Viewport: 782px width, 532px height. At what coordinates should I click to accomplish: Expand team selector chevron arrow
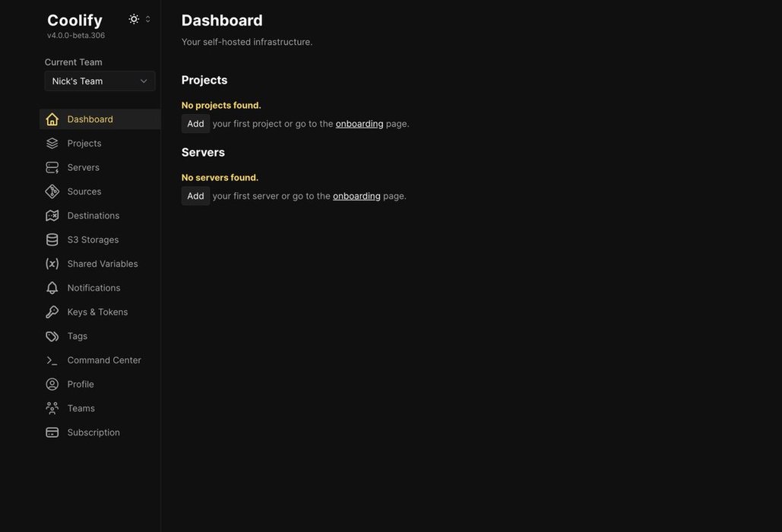(144, 81)
